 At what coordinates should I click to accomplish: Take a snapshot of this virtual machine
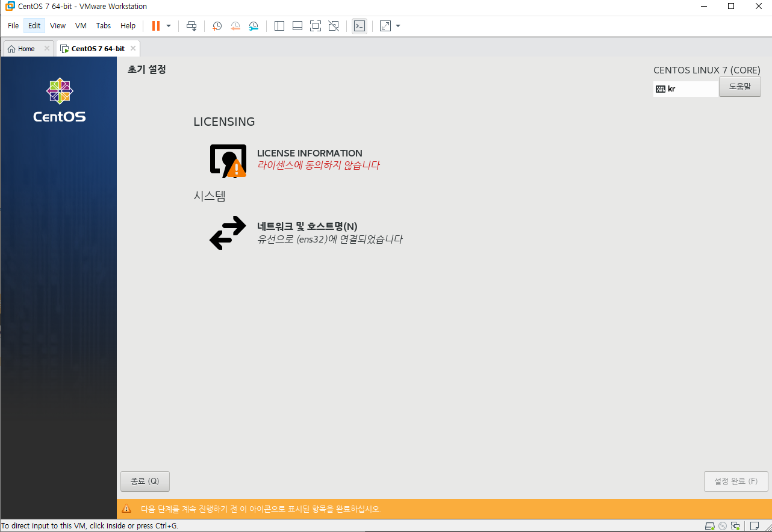tap(217, 26)
